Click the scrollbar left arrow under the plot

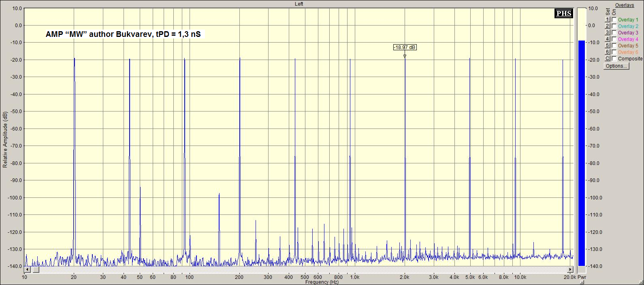click(x=28, y=269)
